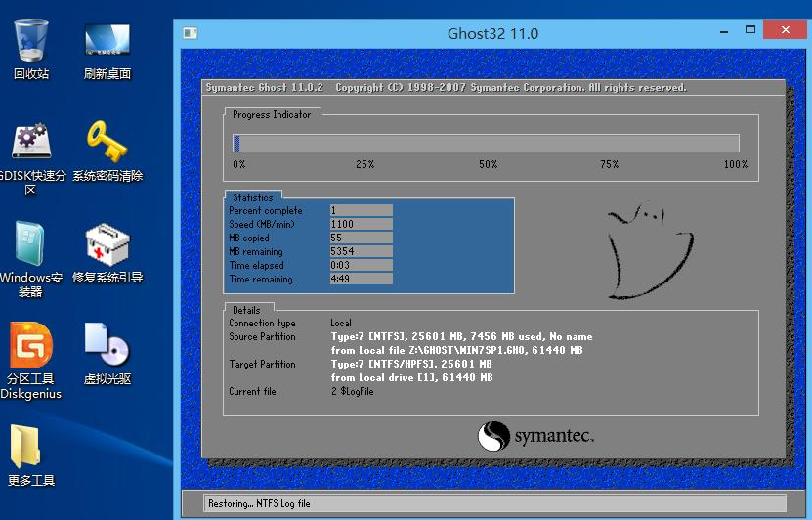Viewport: 812px width, 520px height.
Task: Click the Speed value 1100
Action: click(361, 224)
